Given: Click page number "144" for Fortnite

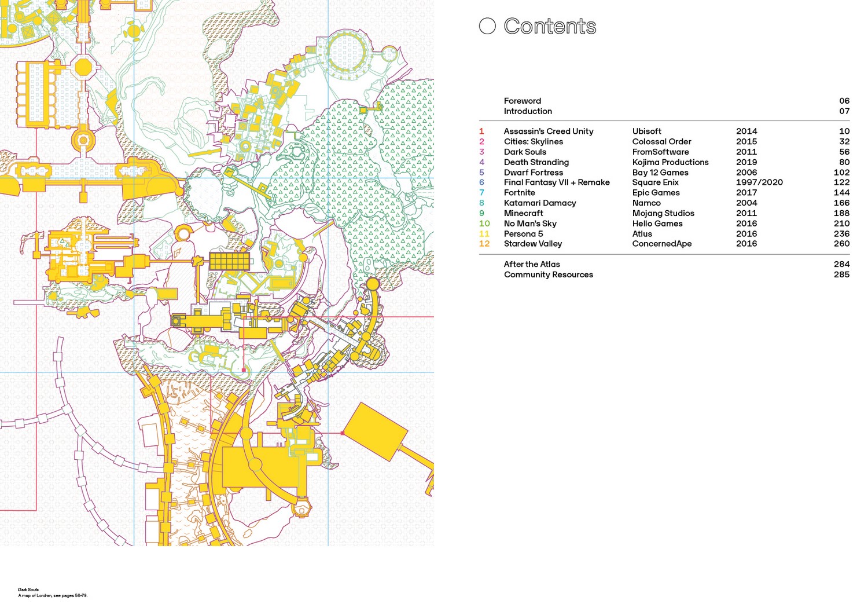Looking at the screenshot, I should pyautogui.click(x=842, y=193).
